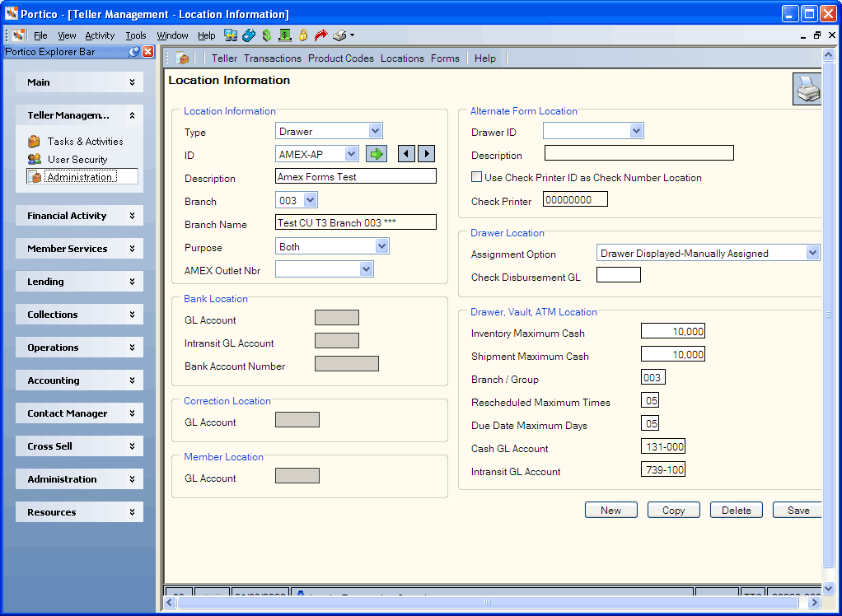
Task: Open the Tools menu
Action: [136, 35]
